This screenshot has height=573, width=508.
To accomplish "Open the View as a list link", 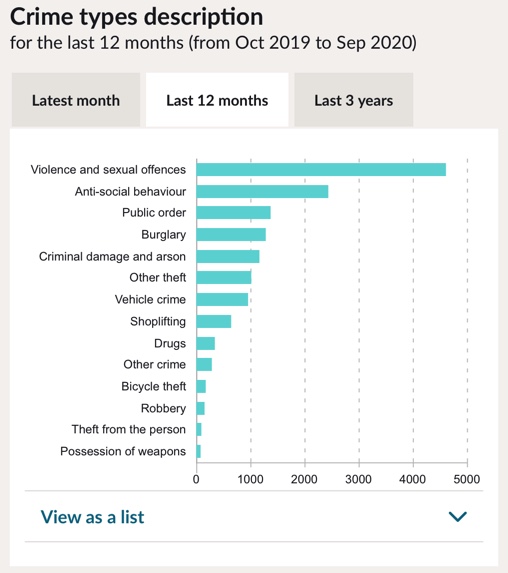I will [92, 517].
